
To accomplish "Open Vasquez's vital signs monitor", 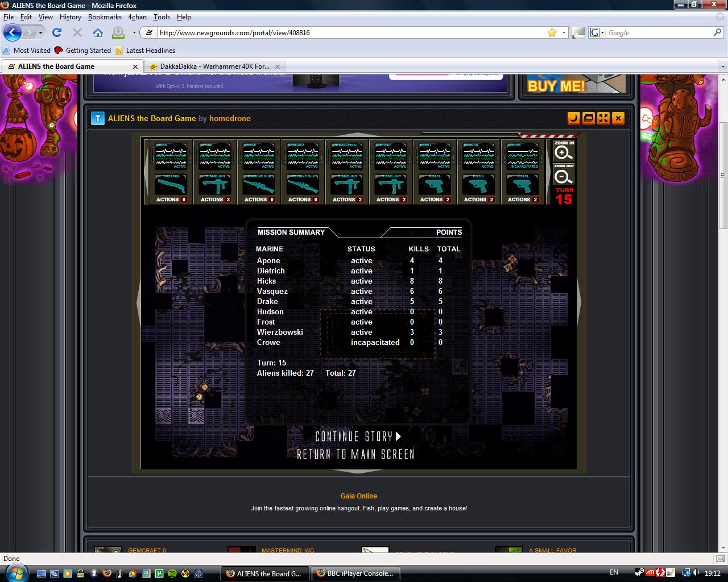I will pos(303,155).
